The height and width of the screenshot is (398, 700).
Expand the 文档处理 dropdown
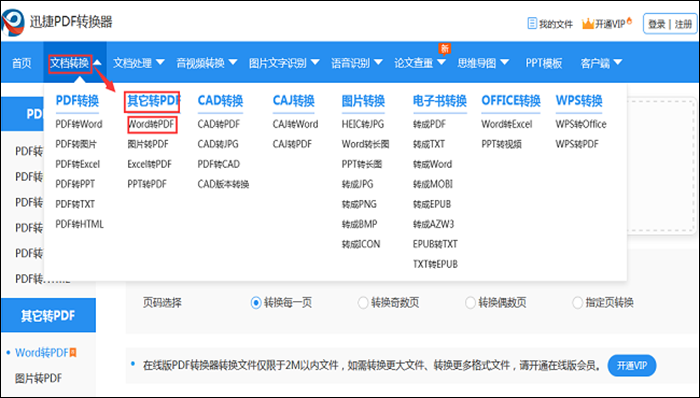pos(160,63)
